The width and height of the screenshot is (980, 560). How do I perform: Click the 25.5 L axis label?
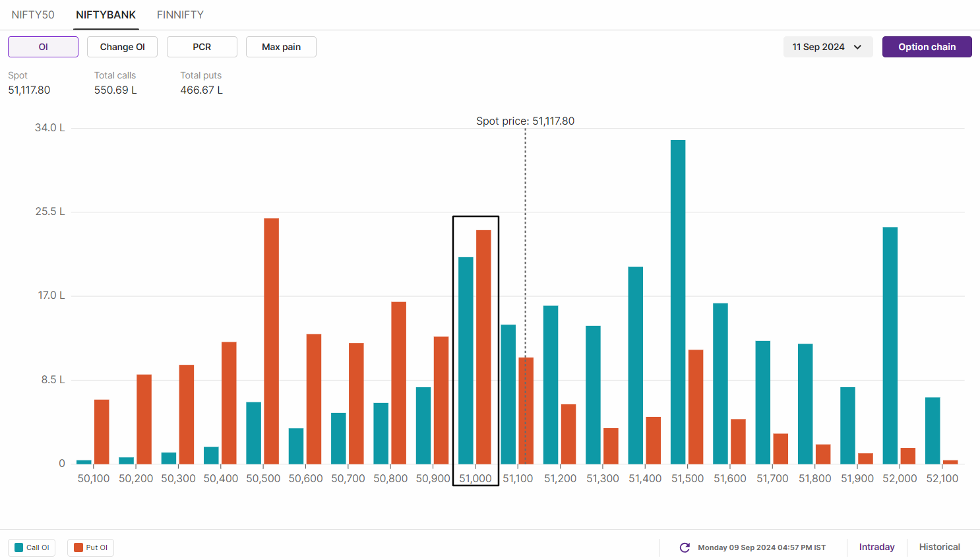(x=50, y=212)
